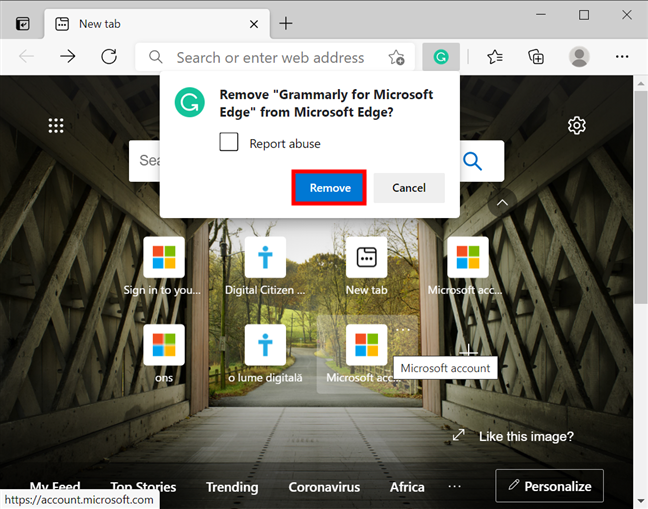Screen dimensions: 648x509
Task: Collapse quick links with the up chevron
Action: tap(502, 202)
